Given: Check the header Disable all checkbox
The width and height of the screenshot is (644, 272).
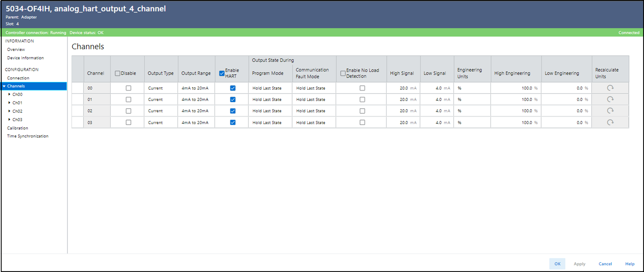Looking at the screenshot, I should pyautogui.click(x=118, y=73).
